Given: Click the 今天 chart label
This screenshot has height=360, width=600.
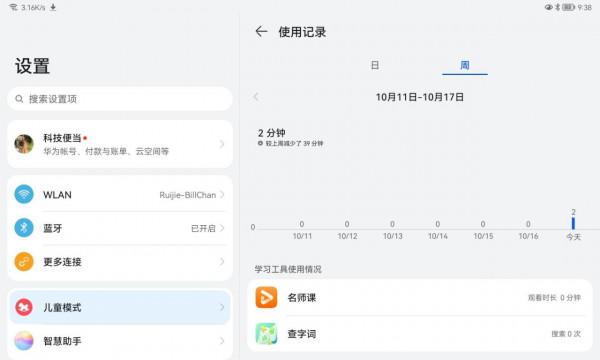Looking at the screenshot, I should tap(574, 237).
